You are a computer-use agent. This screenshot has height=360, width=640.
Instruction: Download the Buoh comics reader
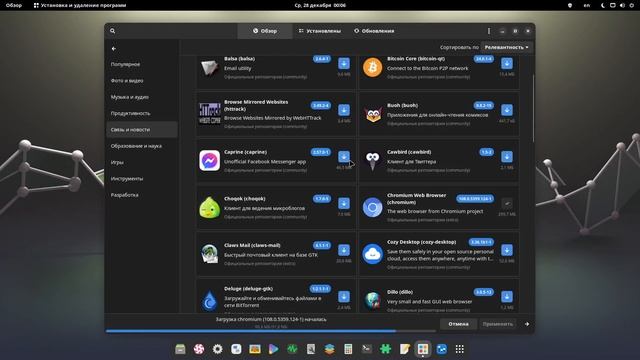point(507,110)
